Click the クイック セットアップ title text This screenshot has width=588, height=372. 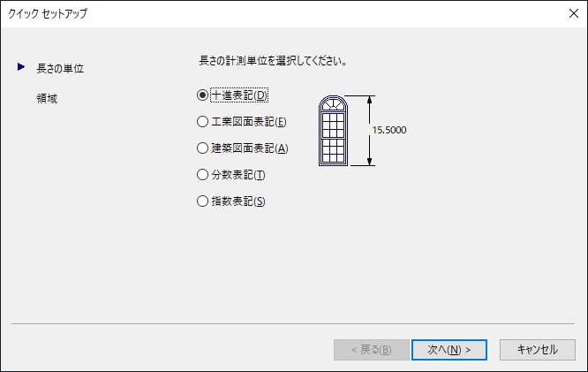(48, 13)
